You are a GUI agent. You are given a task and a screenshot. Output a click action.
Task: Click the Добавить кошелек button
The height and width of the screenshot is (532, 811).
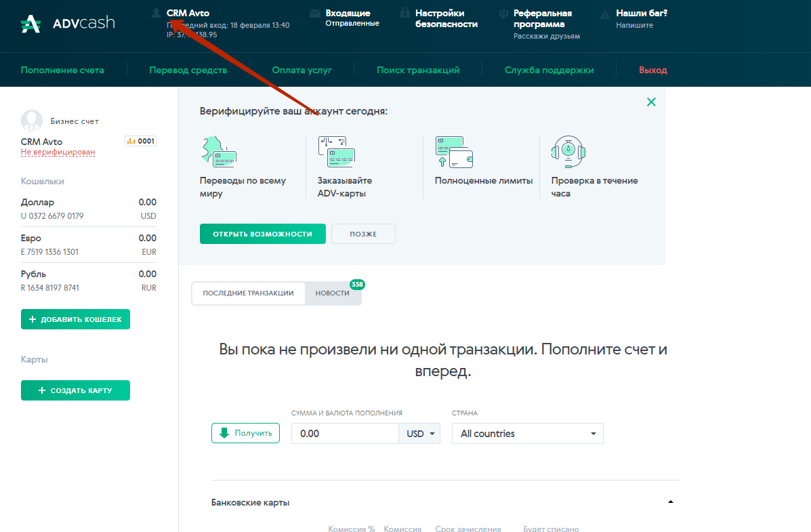coord(75,319)
